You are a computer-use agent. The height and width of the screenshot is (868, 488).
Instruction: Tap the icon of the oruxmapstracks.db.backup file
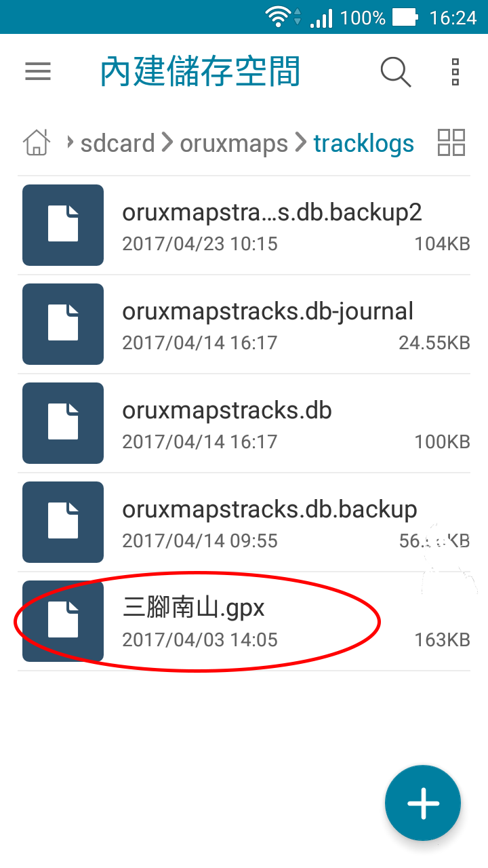[x=63, y=522]
